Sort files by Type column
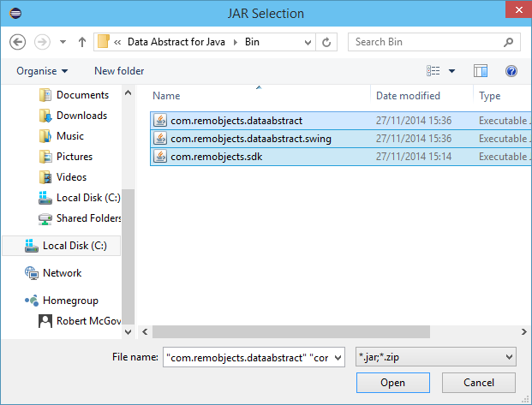Viewport: 532px width, 405px height. pos(489,96)
